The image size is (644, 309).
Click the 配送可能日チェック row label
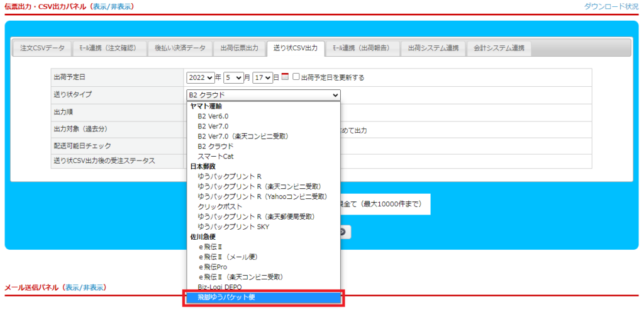point(82,145)
